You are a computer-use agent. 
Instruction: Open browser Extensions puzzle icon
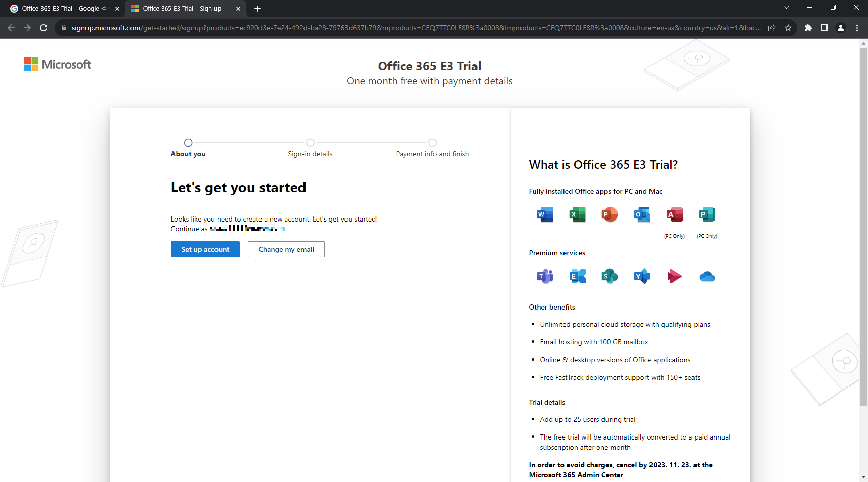[808, 28]
